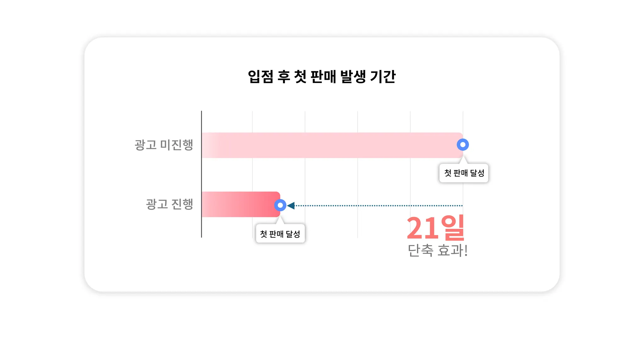Click the word 판매 in the chart title
This screenshot has height=341, width=644.
point(323,77)
